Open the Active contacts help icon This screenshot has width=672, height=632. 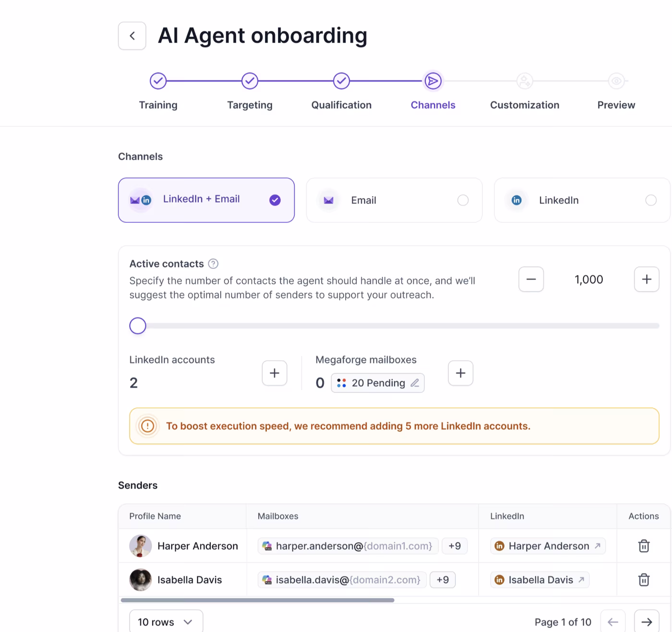pyautogui.click(x=213, y=264)
